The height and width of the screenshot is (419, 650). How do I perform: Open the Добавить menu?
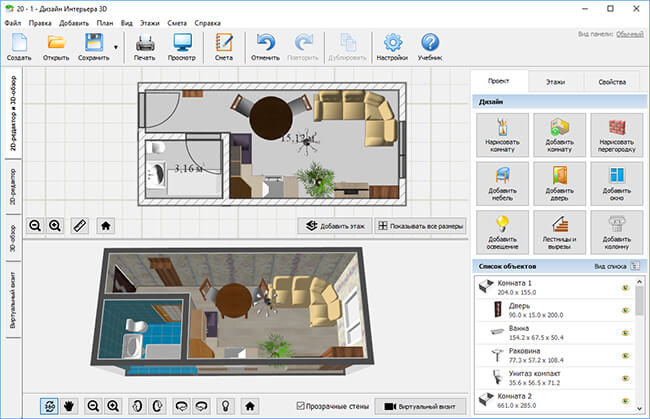[74, 23]
